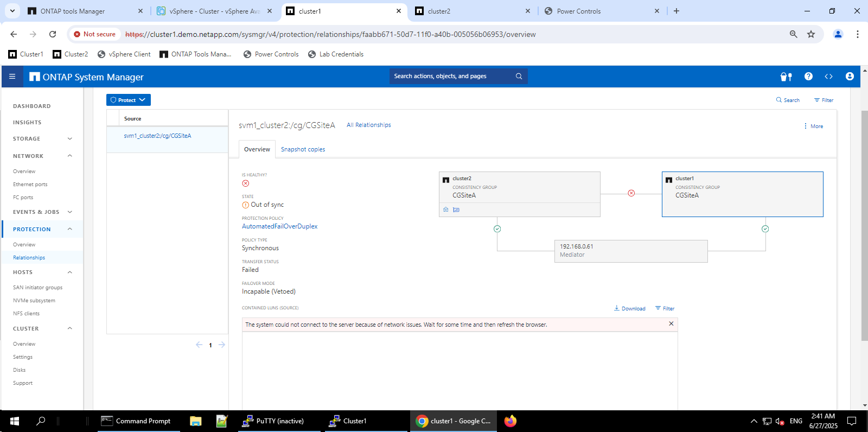The image size is (868, 432).
Task: Switch to the Snapshot copies tab
Action: pyautogui.click(x=303, y=149)
